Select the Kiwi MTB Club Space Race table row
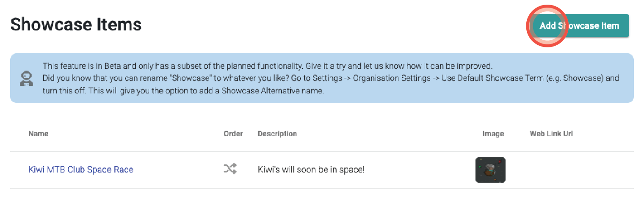 322,170
